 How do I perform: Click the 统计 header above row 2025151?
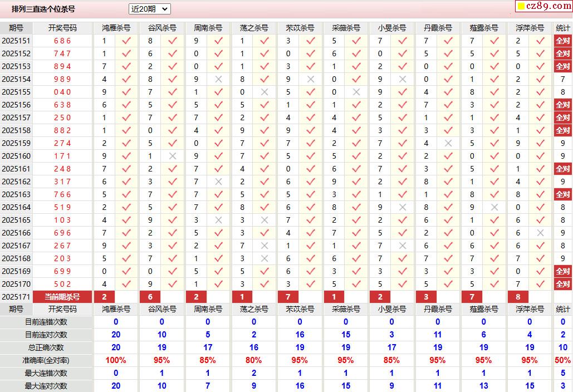pos(563,28)
